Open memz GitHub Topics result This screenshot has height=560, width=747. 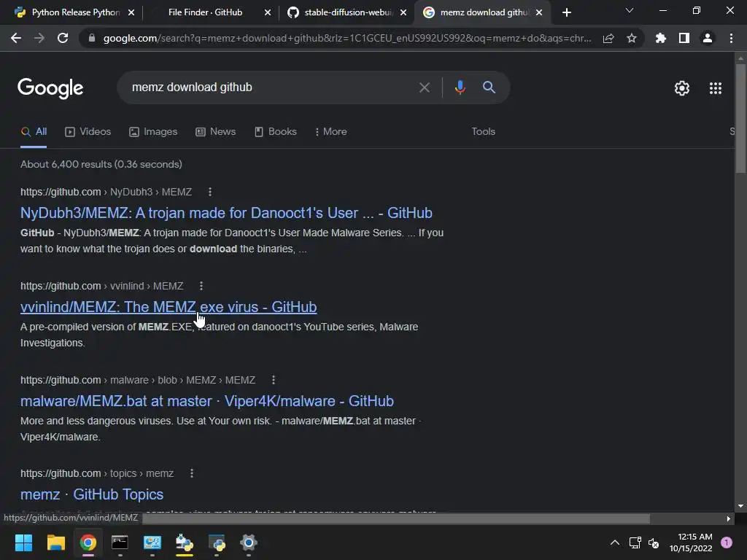(x=92, y=494)
